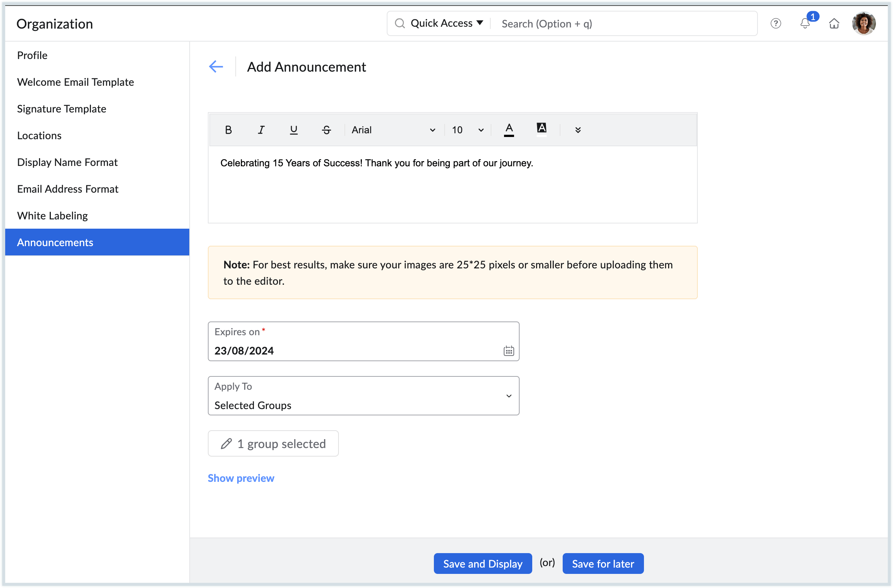Click the Italic formatting icon
The image size is (893, 588).
pos(261,130)
